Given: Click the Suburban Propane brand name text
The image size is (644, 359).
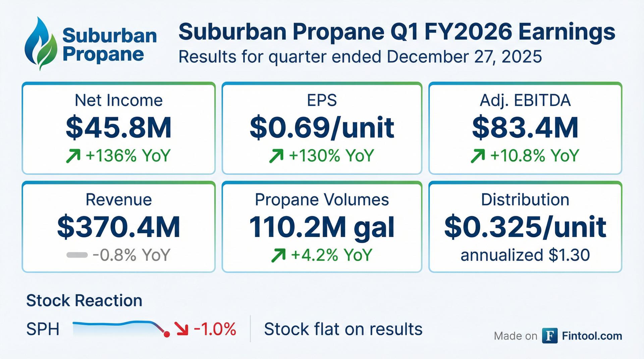Looking at the screenshot, I should [109, 45].
